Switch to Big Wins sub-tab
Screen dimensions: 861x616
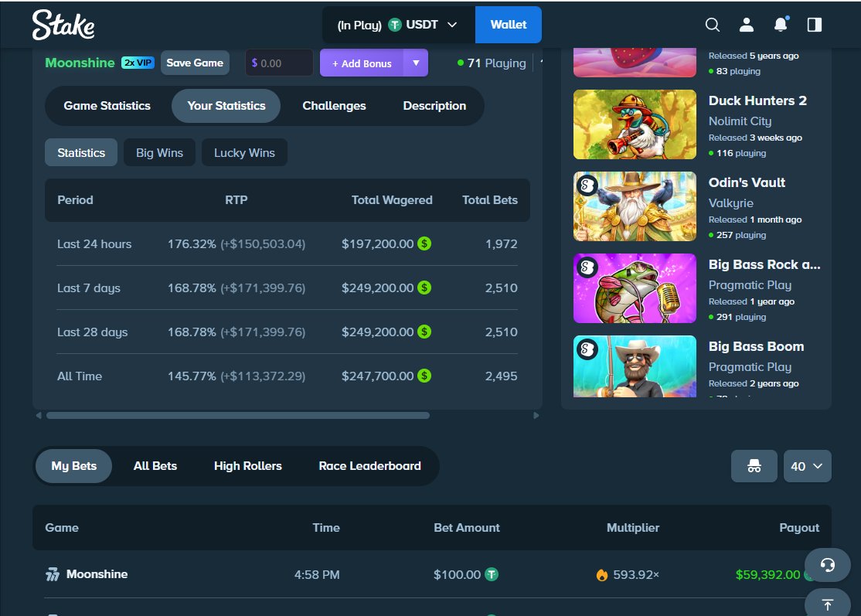159,152
